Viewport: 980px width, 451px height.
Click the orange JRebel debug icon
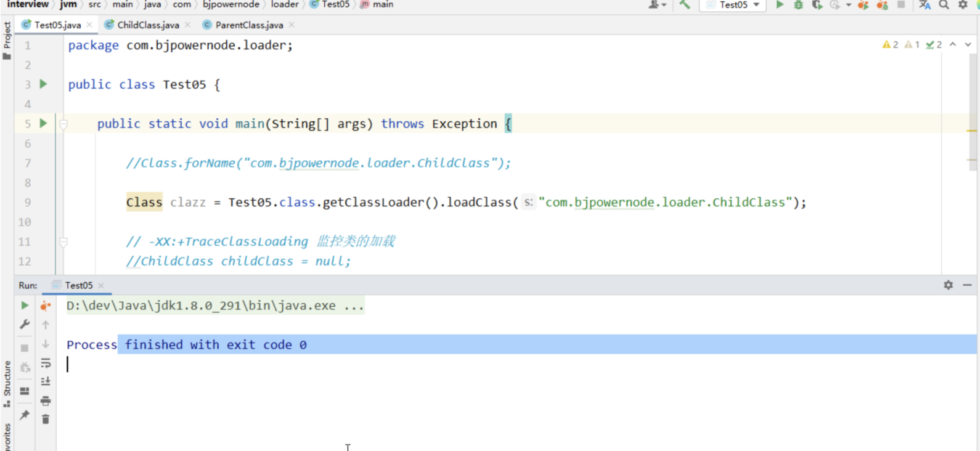(x=882, y=4)
